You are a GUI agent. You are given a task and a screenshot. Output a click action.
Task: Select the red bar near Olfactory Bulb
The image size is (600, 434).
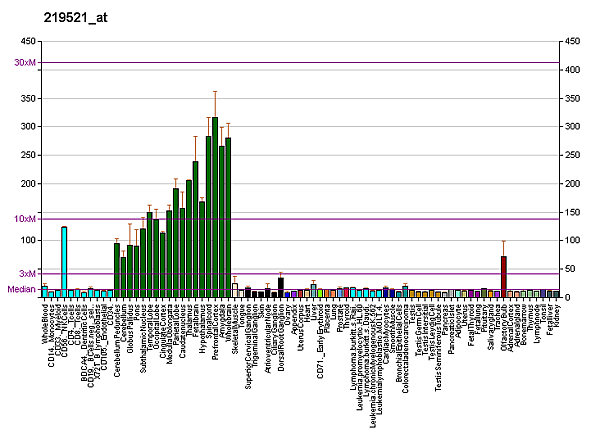tap(504, 276)
